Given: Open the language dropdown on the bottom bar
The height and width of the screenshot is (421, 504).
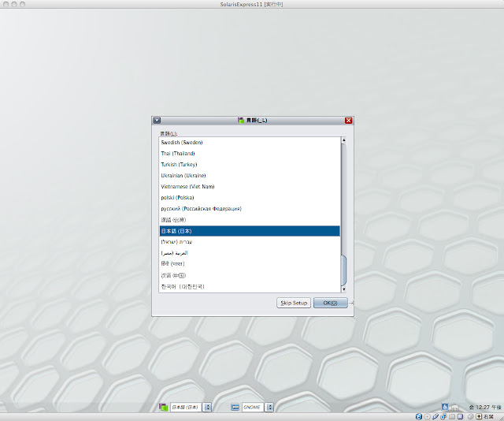Looking at the screenshot, I should [x=207, y=407].
